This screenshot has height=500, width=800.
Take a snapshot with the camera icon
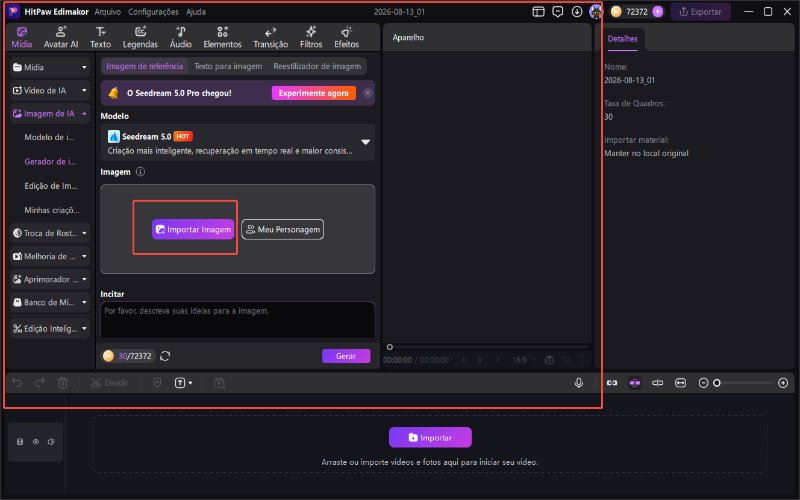tap(549, 360)
